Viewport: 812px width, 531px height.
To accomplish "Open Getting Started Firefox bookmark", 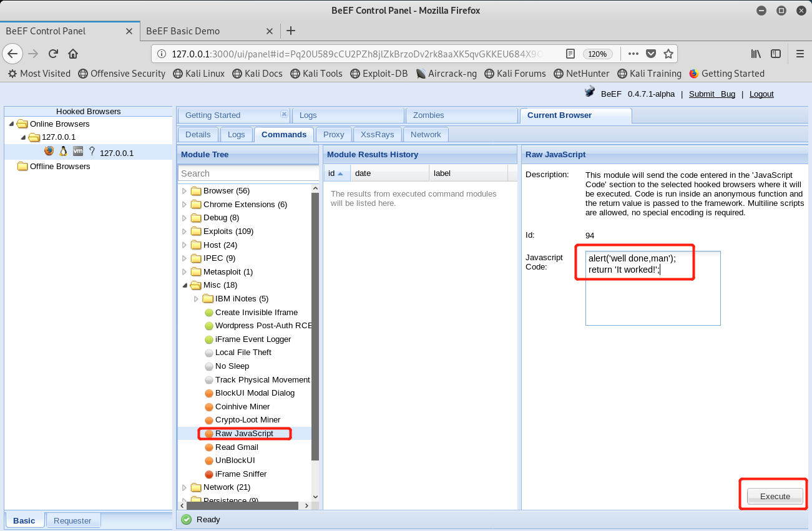I will pos(727,74).
